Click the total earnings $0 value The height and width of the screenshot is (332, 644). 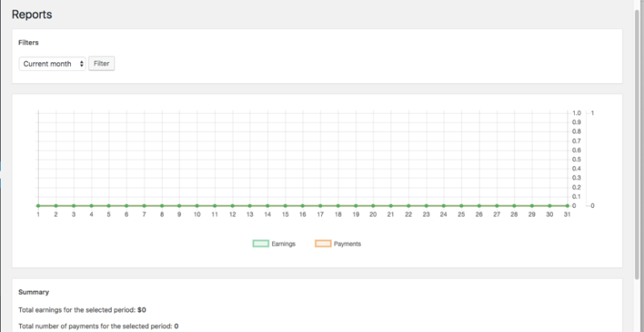142,309
